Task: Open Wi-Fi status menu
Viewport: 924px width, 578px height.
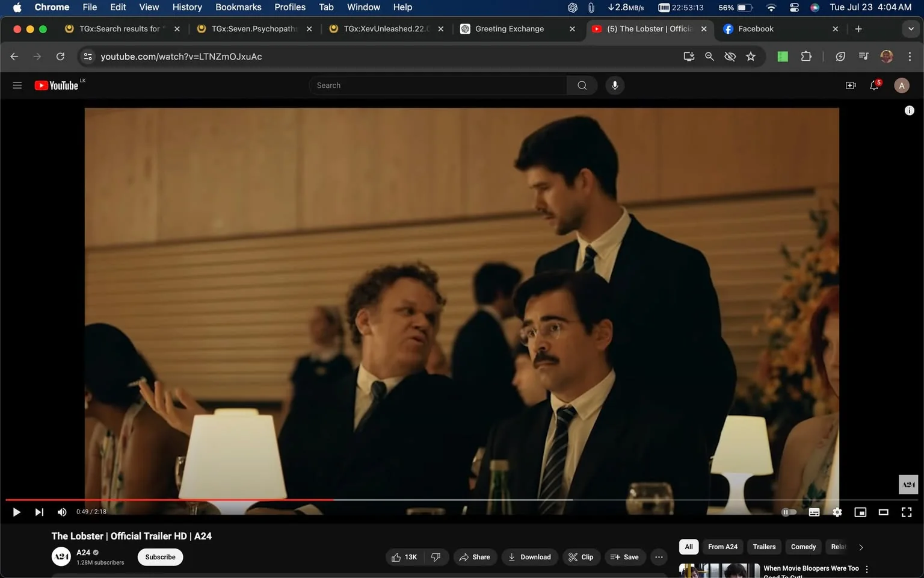Action: point(771,7)
